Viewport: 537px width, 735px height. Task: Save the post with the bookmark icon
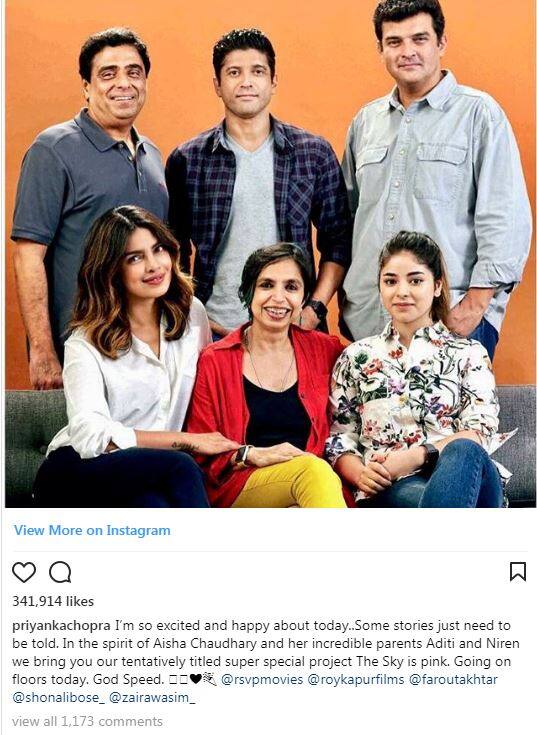(x=518, y=572)
